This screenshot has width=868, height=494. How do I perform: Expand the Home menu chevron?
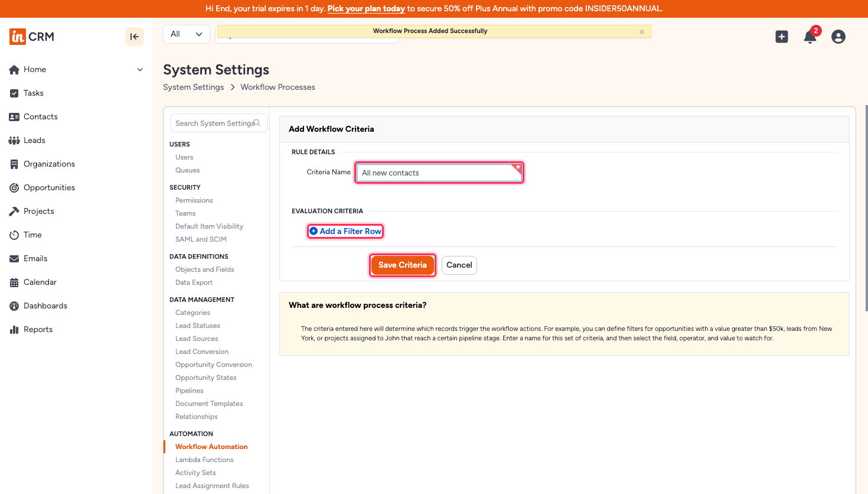tap(140, 70)
